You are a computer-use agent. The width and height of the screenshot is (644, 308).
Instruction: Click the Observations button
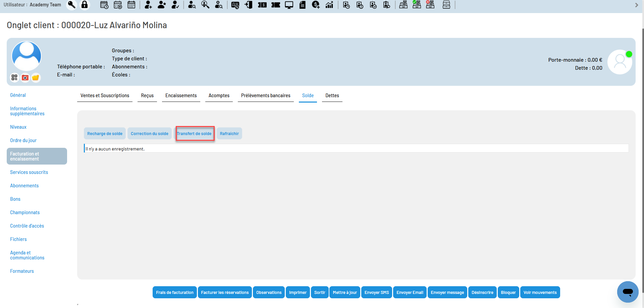[269, 292]
